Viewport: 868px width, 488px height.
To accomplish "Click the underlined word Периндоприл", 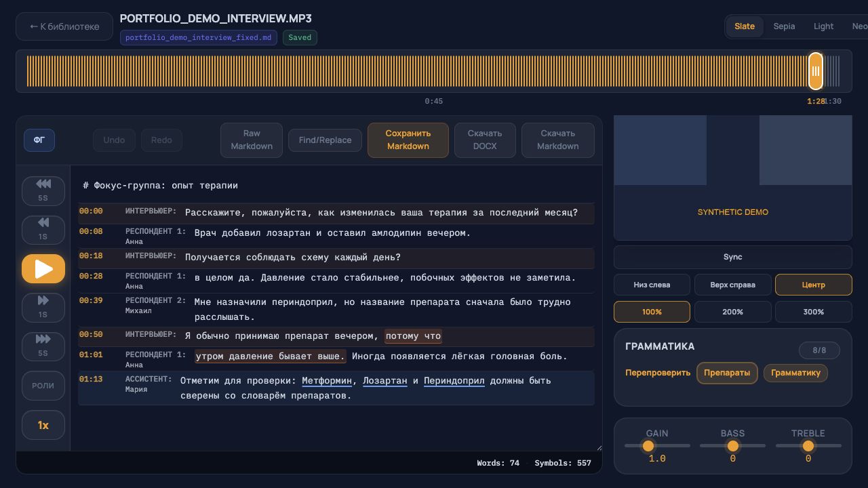I will coord(454,381).
